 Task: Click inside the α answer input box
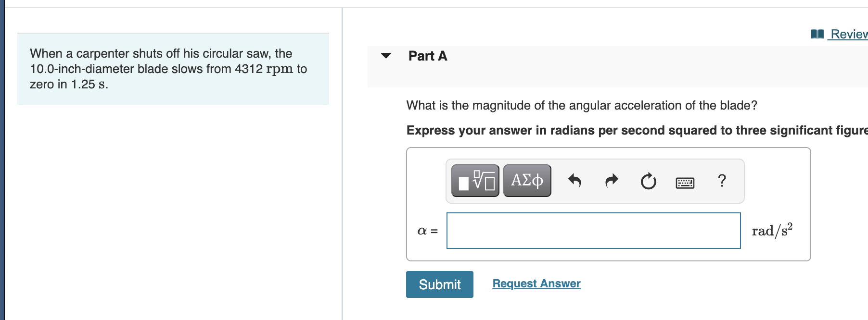tap(593, 231)
